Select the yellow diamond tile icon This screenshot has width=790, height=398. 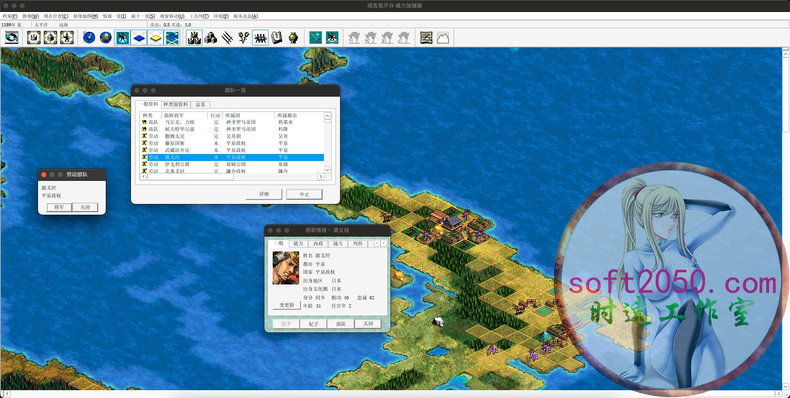click(x=156, y=38)
